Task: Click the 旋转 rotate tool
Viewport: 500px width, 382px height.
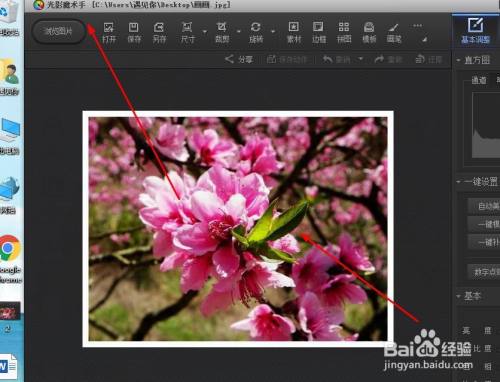Action: click(256, 33)
